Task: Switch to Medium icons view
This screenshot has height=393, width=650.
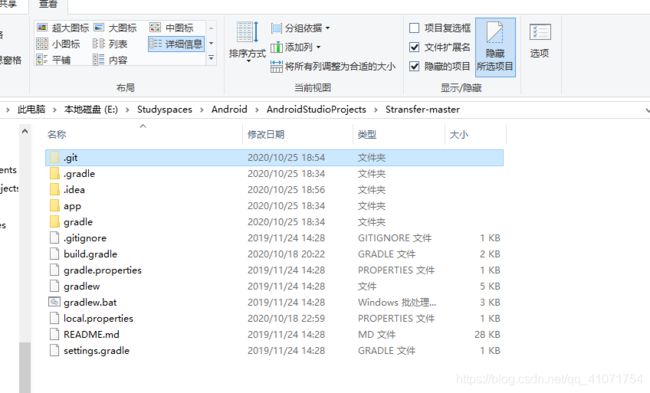Action: pos(172,28)
